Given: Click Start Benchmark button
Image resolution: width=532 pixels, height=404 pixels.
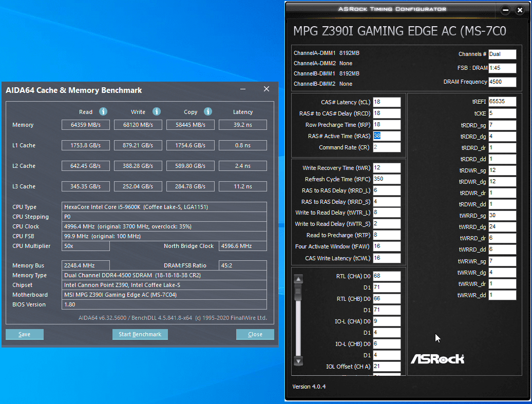Looking at the screenshot, I should [140, 334].
